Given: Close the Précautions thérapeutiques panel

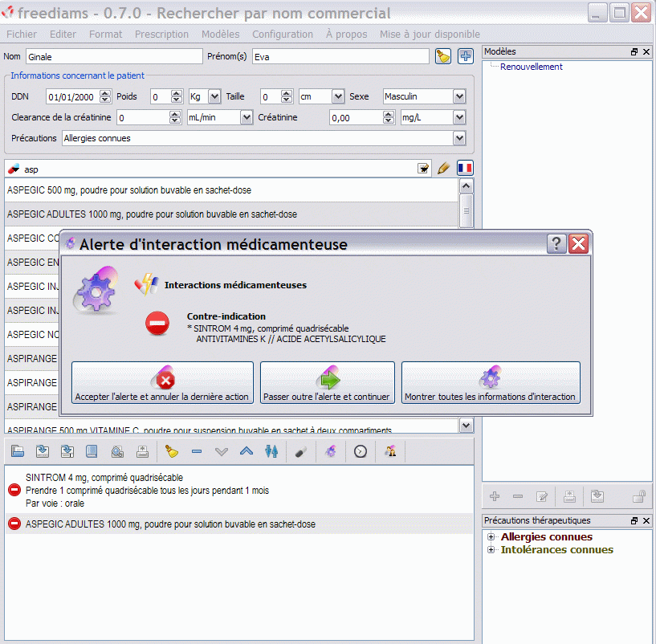Looking at the screenshot, I should tap(646, 520).
